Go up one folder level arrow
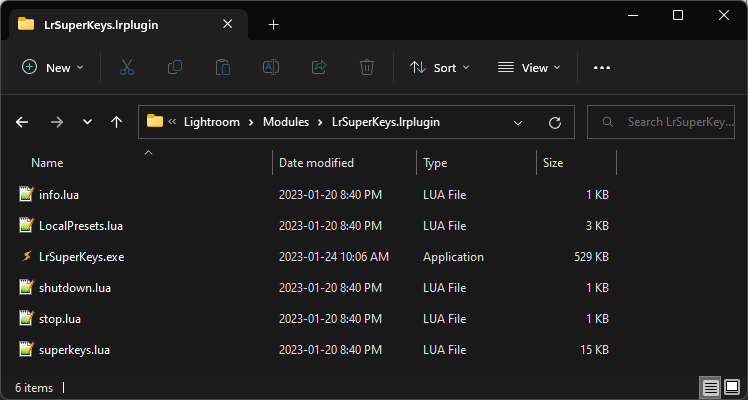748x400 pixels. point(116,122)
